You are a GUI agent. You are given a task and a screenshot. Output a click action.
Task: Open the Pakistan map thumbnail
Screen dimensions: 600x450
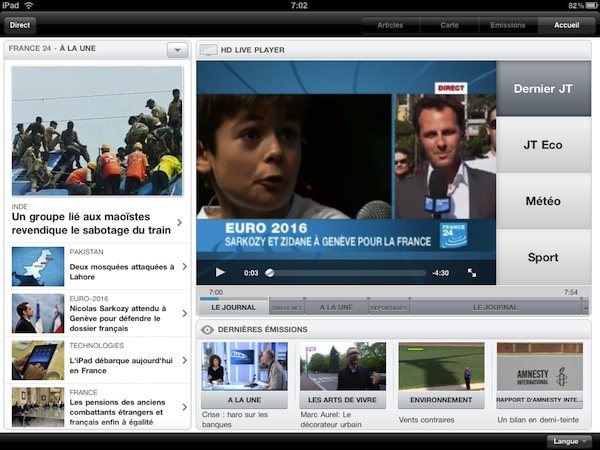pyautogui.click(x=38, y=266)
